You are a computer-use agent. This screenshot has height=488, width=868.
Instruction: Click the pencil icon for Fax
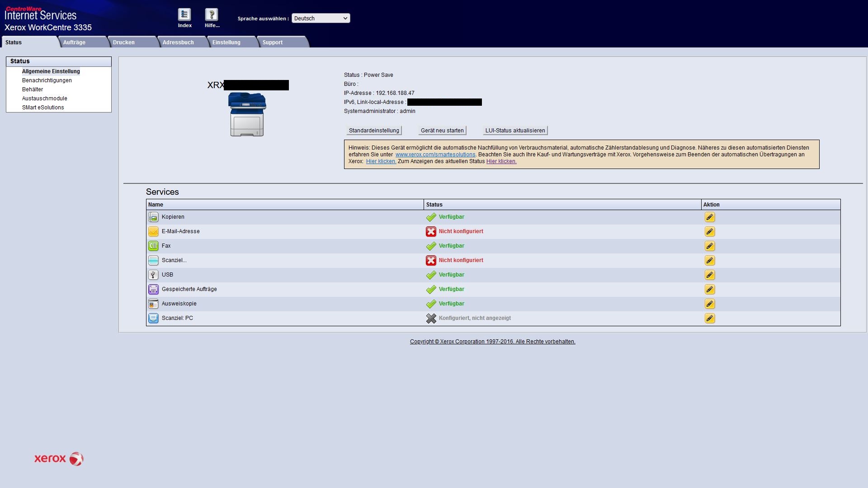(709, 246)
